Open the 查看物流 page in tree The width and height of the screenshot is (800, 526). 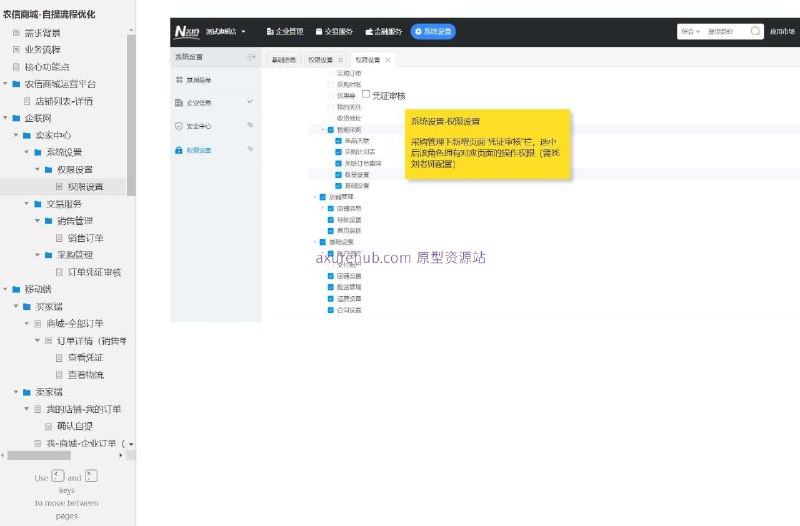point(86,374)
